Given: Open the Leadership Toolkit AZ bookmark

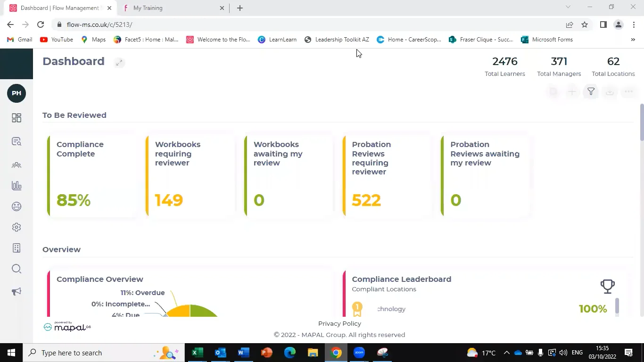Looking at the screenshot, I should (337, 40).
